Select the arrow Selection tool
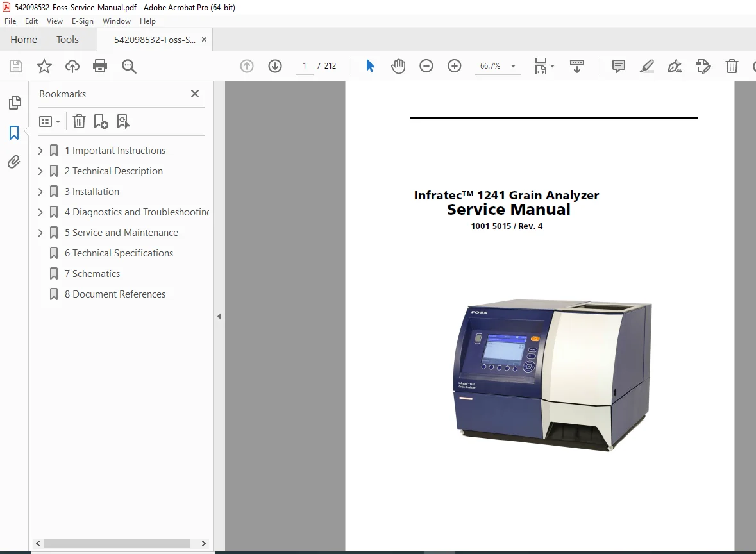 (x=370, y=66)
